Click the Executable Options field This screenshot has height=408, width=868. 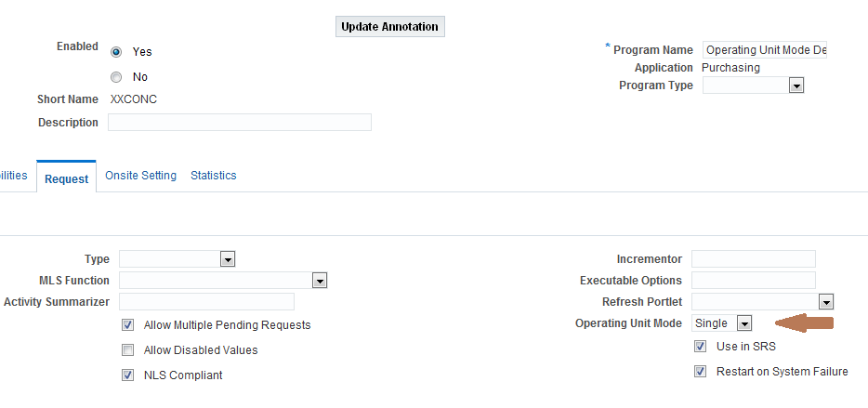coord(754,280)
